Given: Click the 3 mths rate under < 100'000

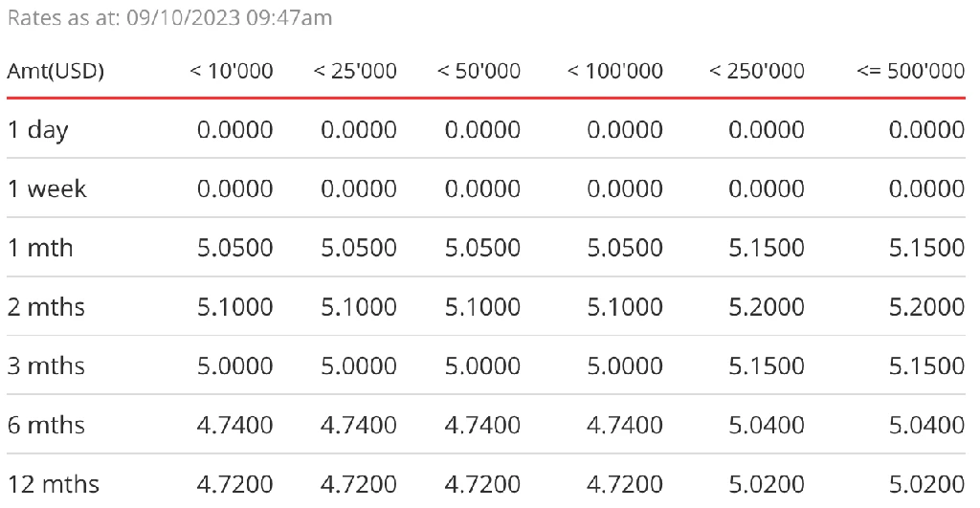Looking at the screenshot, I should [x=625, y=365].
